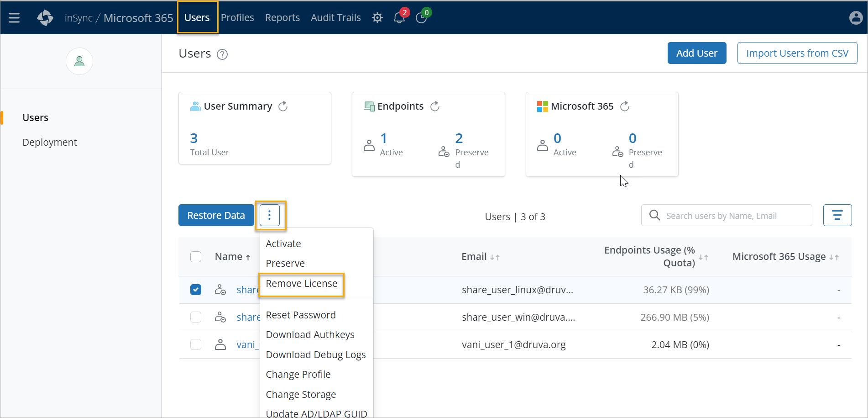
Task: Open the filter icon beside search
Action: 837,215
